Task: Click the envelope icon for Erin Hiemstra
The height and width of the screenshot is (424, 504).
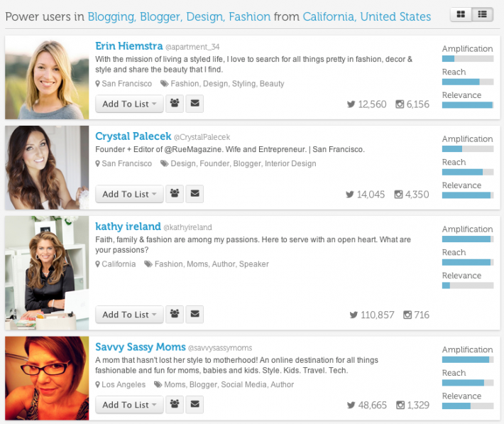Action: pyautogui.click(x=195, y=104)
